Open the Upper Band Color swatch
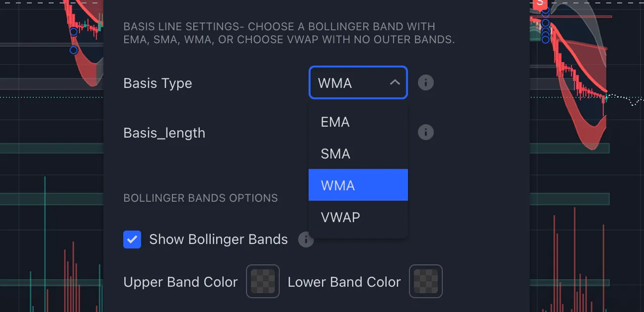 [x=263, y=281]
